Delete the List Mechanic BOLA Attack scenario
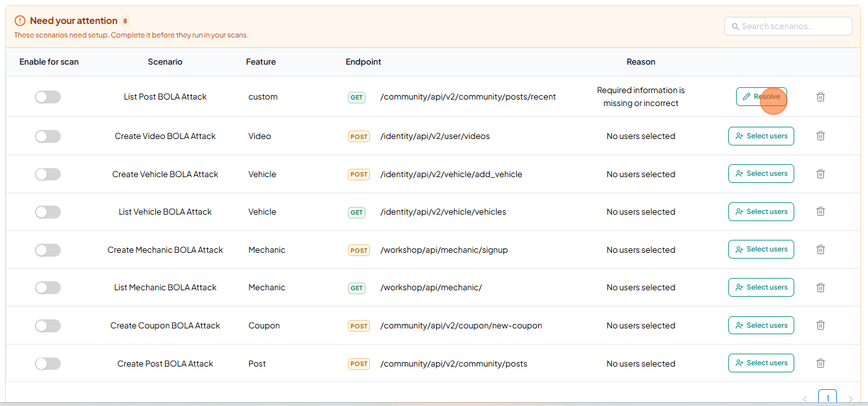The height and width of the screenshot is (406, 868). [820, 288]
